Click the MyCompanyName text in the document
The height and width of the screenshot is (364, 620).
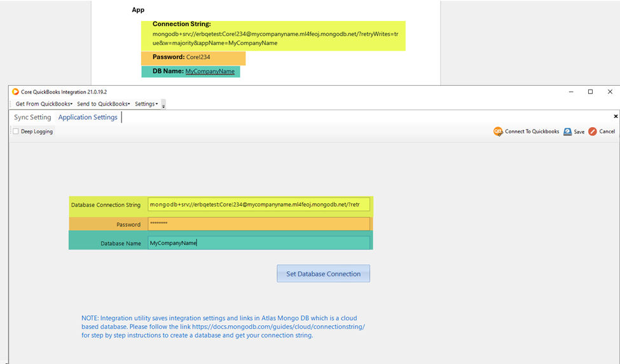(210, 71)
